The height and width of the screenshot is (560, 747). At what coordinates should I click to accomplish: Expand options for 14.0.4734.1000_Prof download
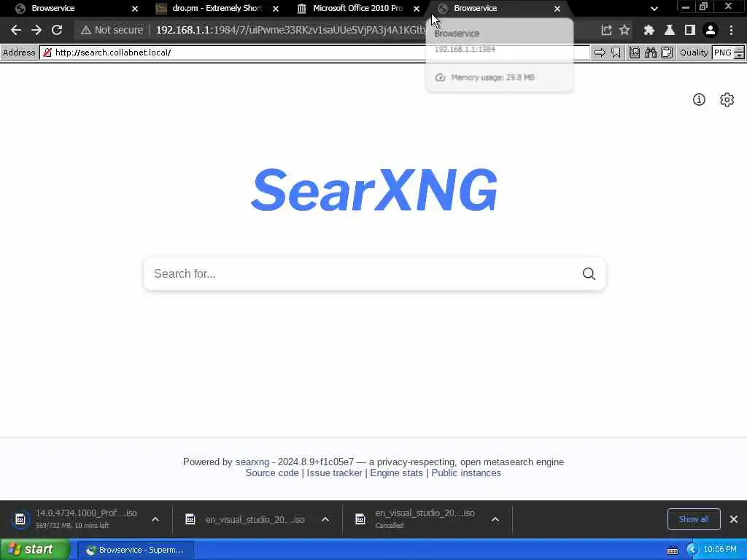coord(155,519)
